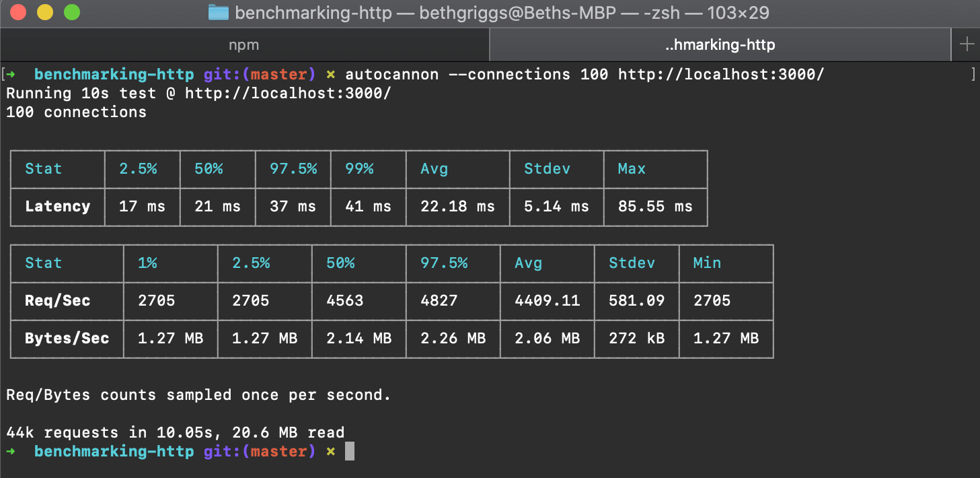Screen dimensions: 980x478
Task: Select the Latency row header in the first table
Action: pyautogui.click(x=56, y=207)
